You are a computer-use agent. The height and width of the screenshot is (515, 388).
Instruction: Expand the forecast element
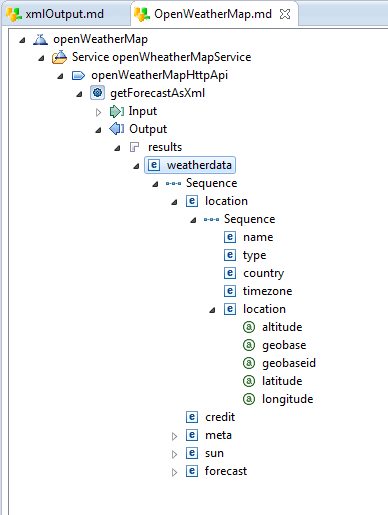point(174,472)
